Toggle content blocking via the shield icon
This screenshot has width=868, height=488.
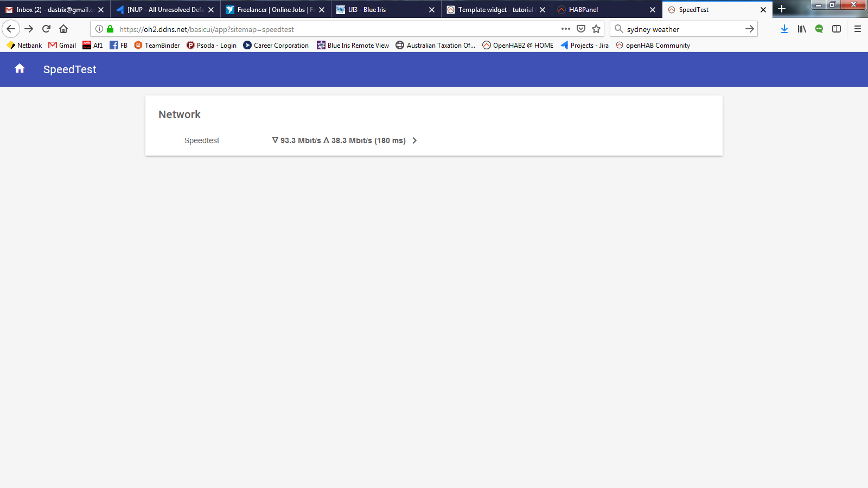coord(580,29)
